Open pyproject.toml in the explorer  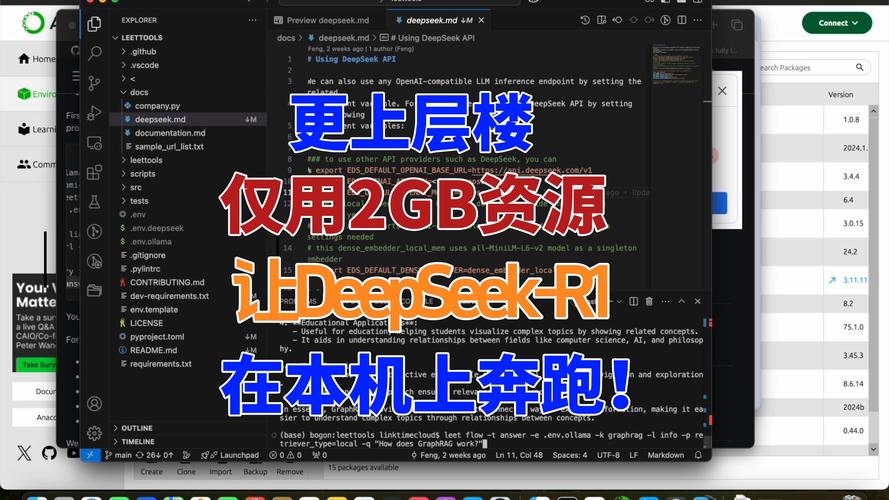(x=157, y=337)
